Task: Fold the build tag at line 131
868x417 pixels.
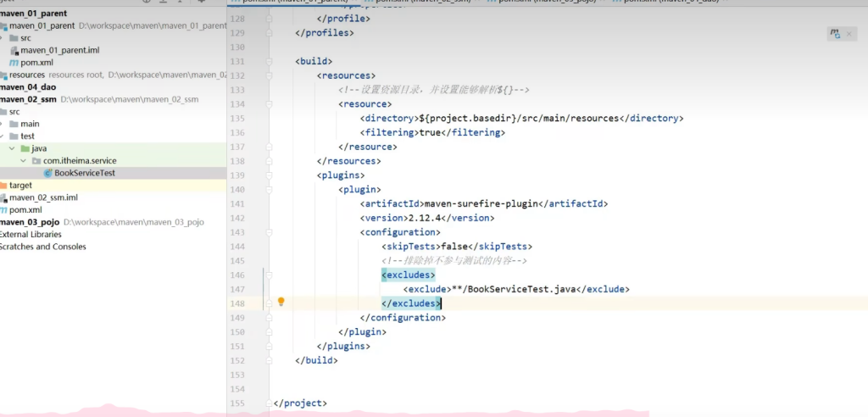Action: coord(268,61)
